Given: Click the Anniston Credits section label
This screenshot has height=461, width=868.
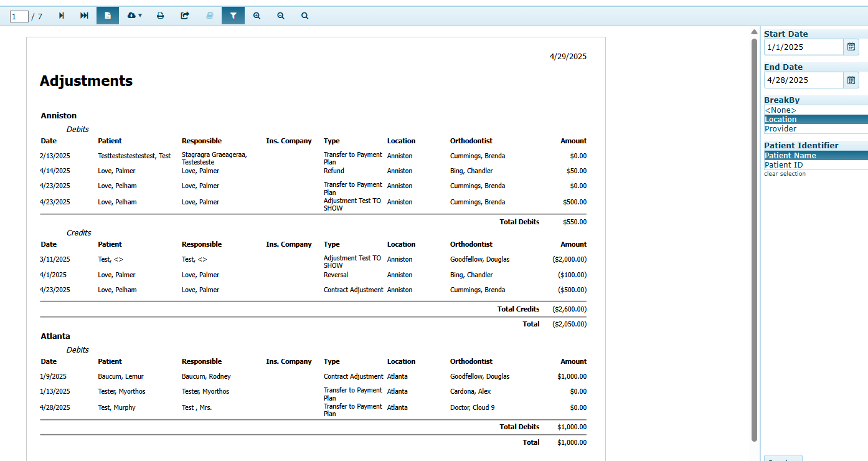Looking at the screenshot, I should [x=78, y=233].
